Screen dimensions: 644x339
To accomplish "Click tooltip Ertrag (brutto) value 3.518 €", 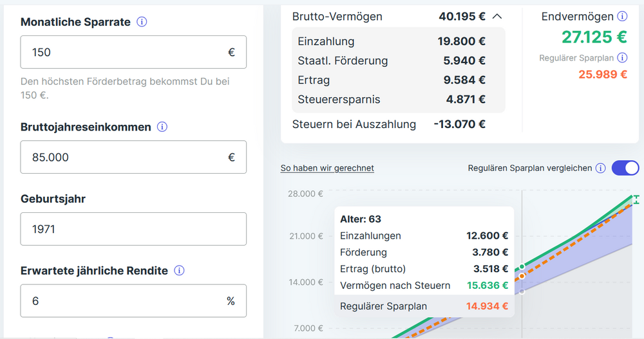I will (x=491, y=269).
